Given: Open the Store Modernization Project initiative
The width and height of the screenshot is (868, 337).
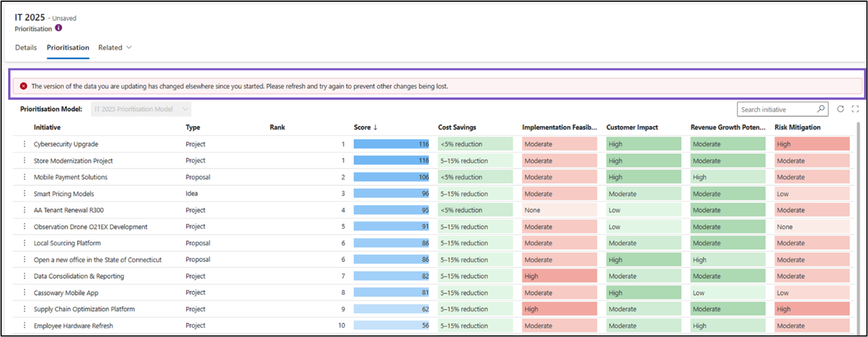Looking at the screenshot, I should coord(73,161).
